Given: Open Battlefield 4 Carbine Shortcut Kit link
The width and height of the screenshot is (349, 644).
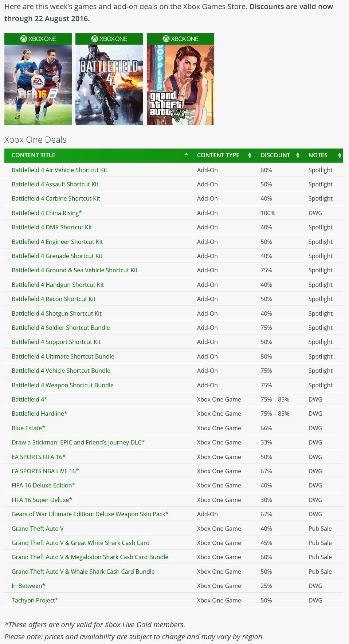Looking at the screenshot, I should point(56,198).
